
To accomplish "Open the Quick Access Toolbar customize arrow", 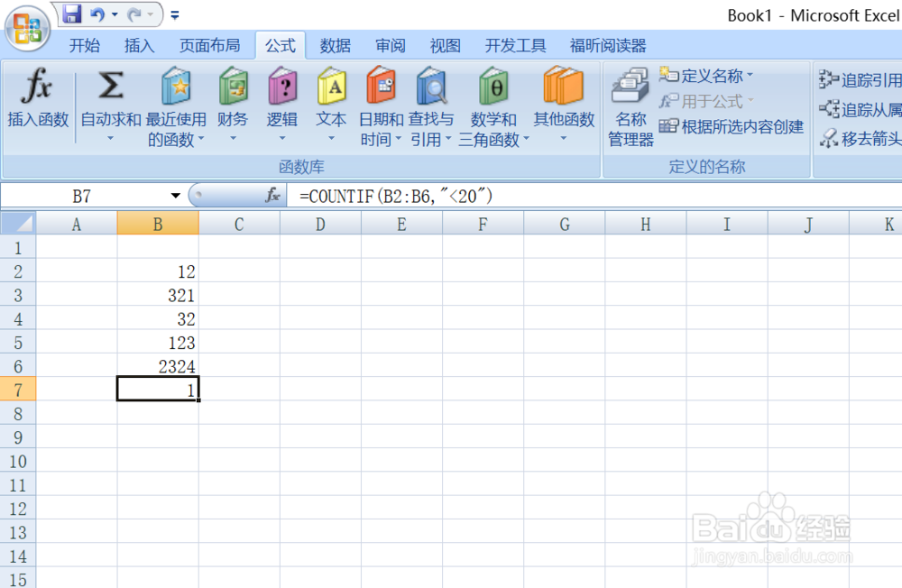I will [175, 14].
